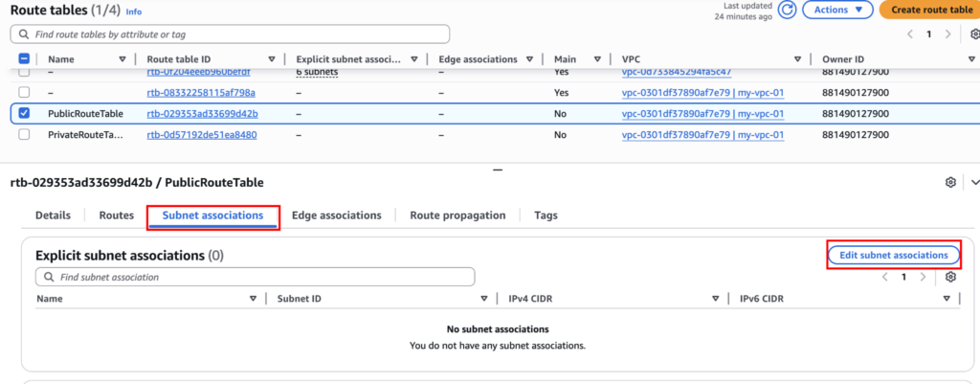Toggle the select-all header checkbox

point(24,59)
